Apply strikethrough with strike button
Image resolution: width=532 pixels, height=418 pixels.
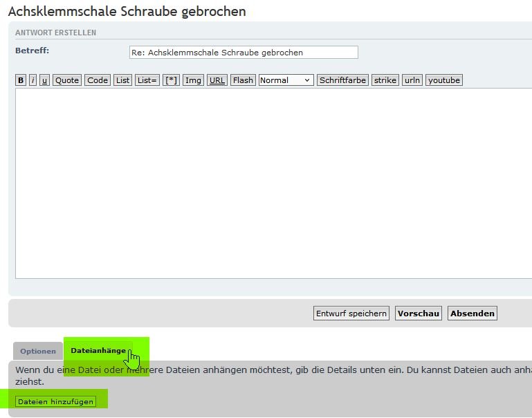385,80
